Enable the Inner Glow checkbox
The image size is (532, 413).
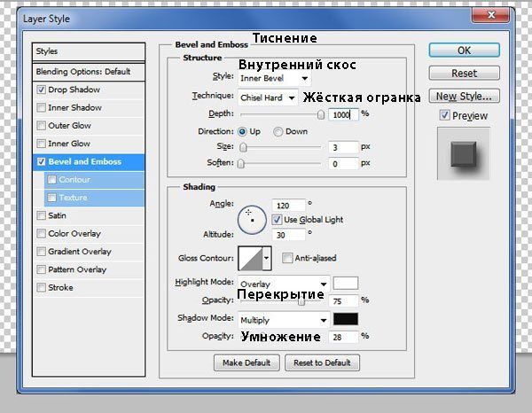pyautogui.click(x=41, y=144)
